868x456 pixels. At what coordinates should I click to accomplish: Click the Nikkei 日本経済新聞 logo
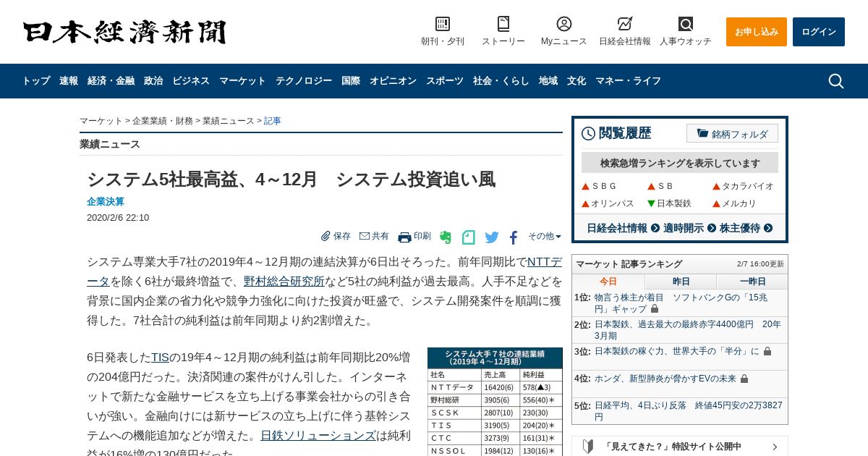124,33
